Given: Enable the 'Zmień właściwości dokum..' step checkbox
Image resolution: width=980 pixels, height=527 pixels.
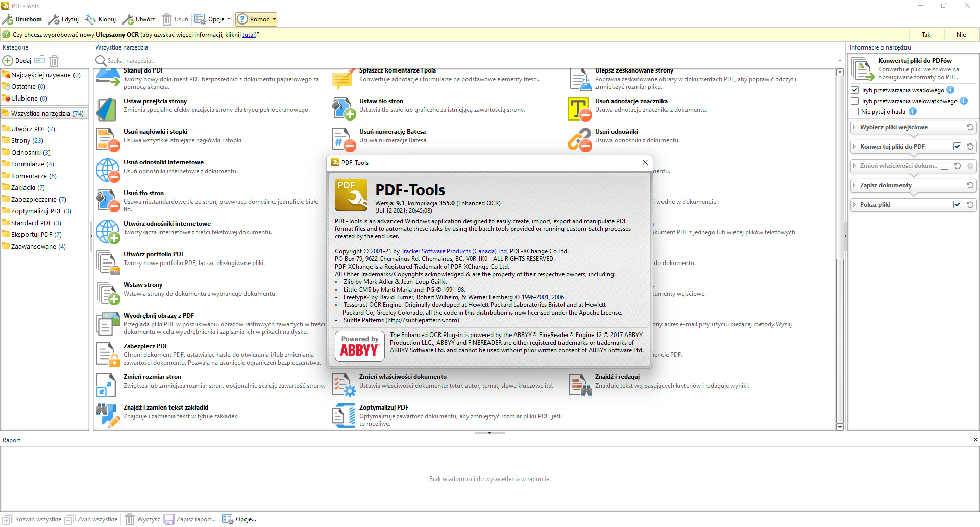Looking at the screenshot, I should point(945,166).
